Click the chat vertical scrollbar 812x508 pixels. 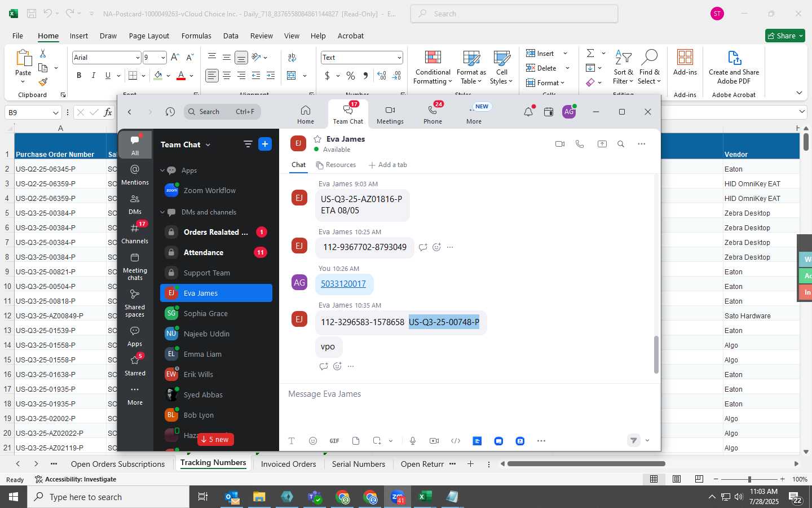tap(656, 354)
